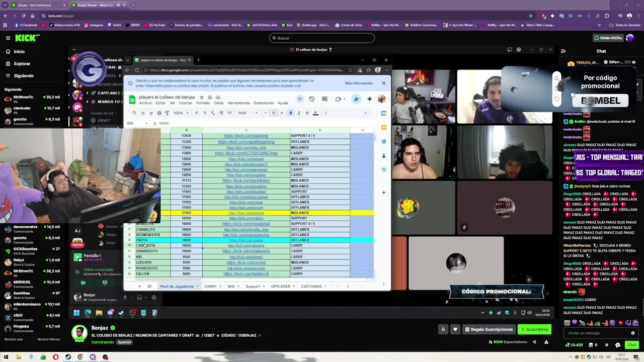
Task: Click Más información in banner
Action: 359,83
